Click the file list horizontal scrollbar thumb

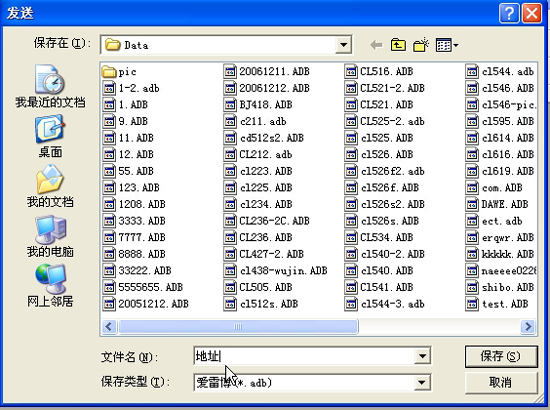(238, 327)
